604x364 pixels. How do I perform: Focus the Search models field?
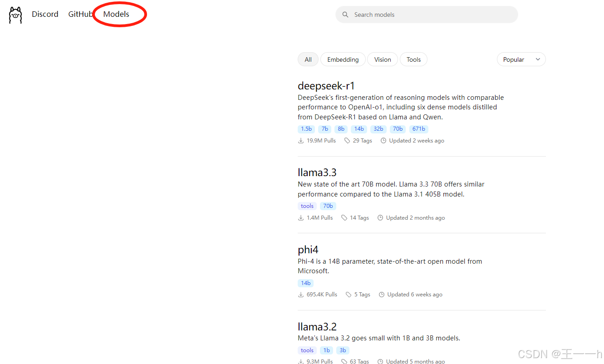[427, 15]
